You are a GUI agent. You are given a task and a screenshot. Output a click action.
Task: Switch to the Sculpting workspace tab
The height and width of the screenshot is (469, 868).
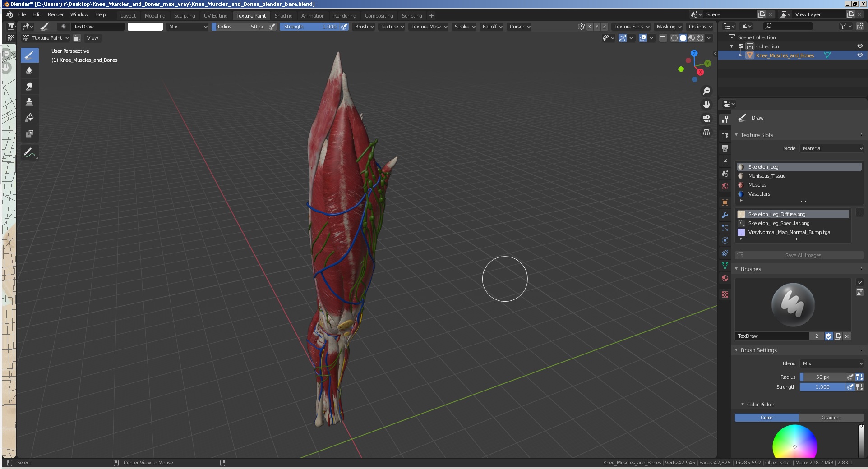pyautogui.click(x=185, y=16)
